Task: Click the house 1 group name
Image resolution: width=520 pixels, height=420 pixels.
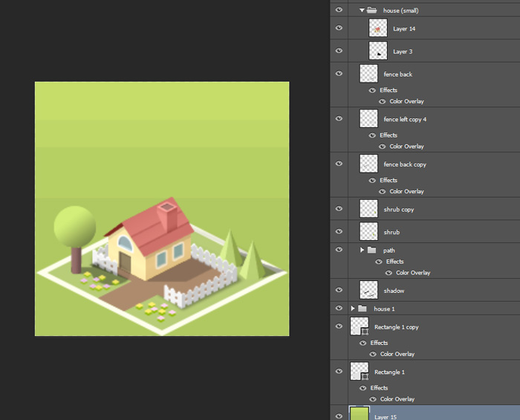Action: click(384, 308)
